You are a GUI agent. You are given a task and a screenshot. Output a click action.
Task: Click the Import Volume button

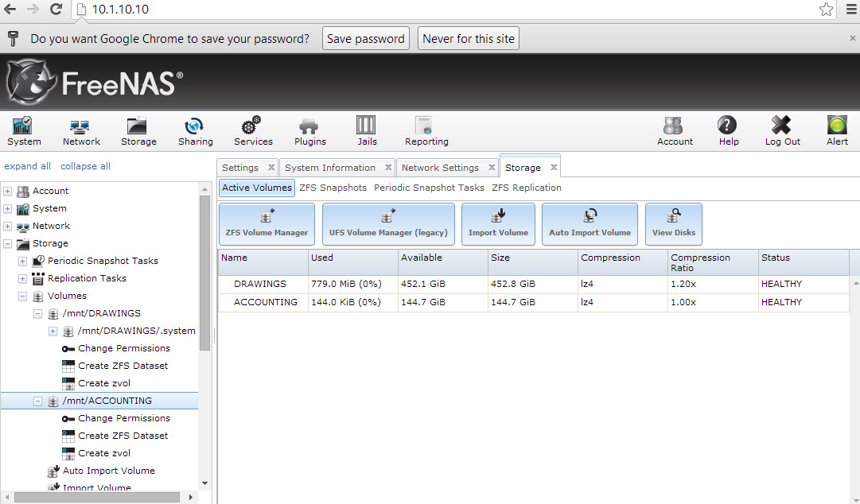pos(498,224)
